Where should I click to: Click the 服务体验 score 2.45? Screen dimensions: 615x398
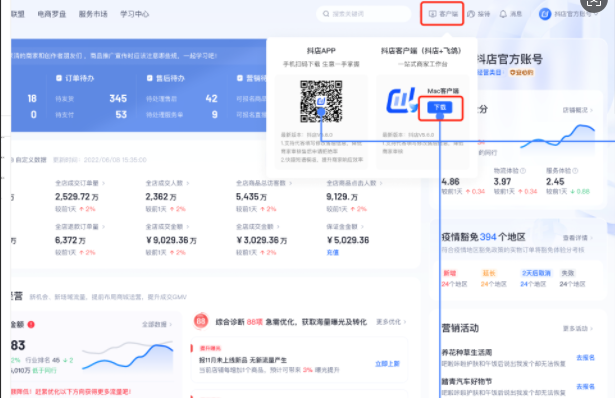(555, 182)
